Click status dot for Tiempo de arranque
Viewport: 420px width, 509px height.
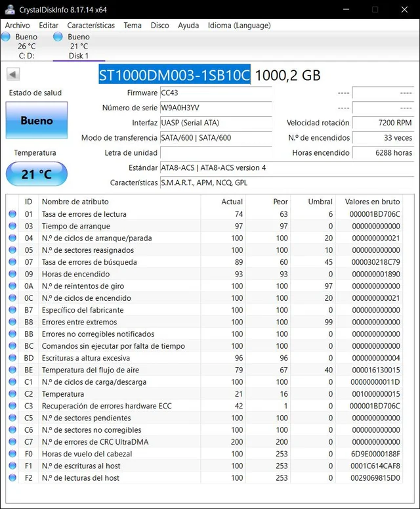pyautogui.click(x=12, y=226)
